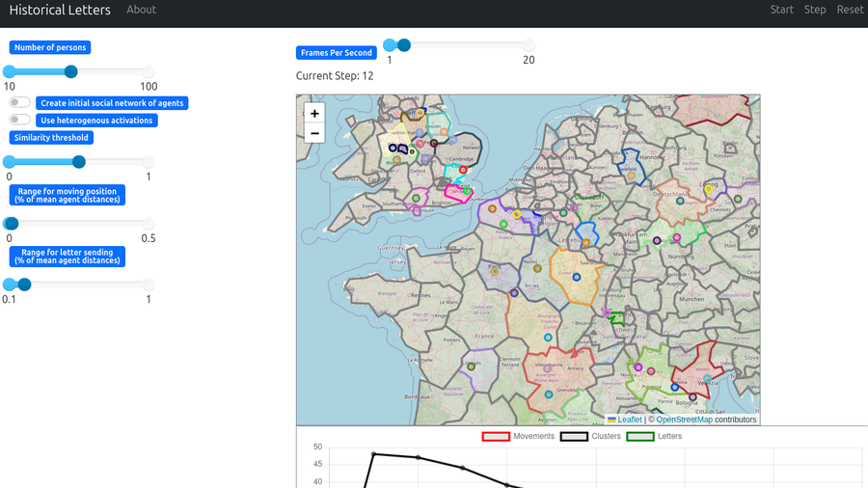The width and height of the screenshot is (868, 488).
Task: Zoom in on the map
Action: (314, 114)
